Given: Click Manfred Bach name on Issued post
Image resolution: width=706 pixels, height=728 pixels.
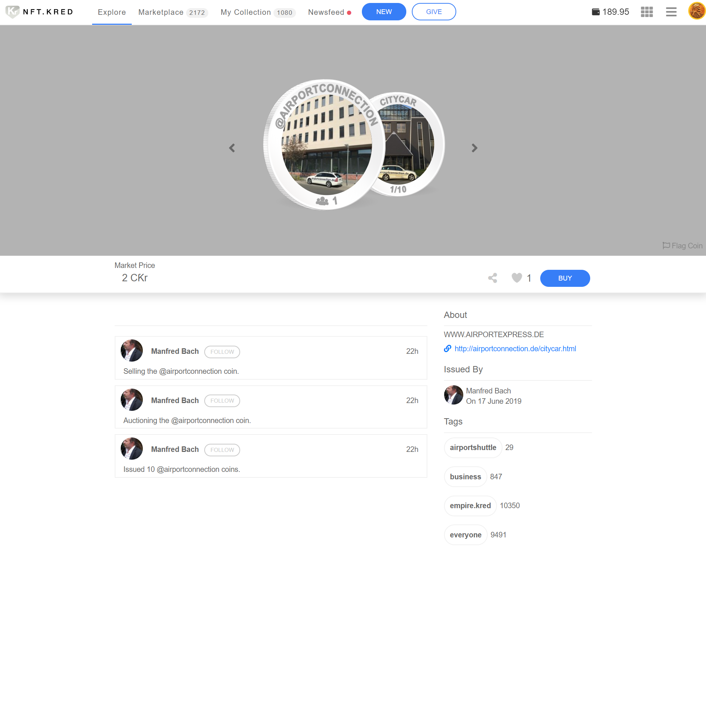Looking at the screenshot, I should click(x=175, y=449).
